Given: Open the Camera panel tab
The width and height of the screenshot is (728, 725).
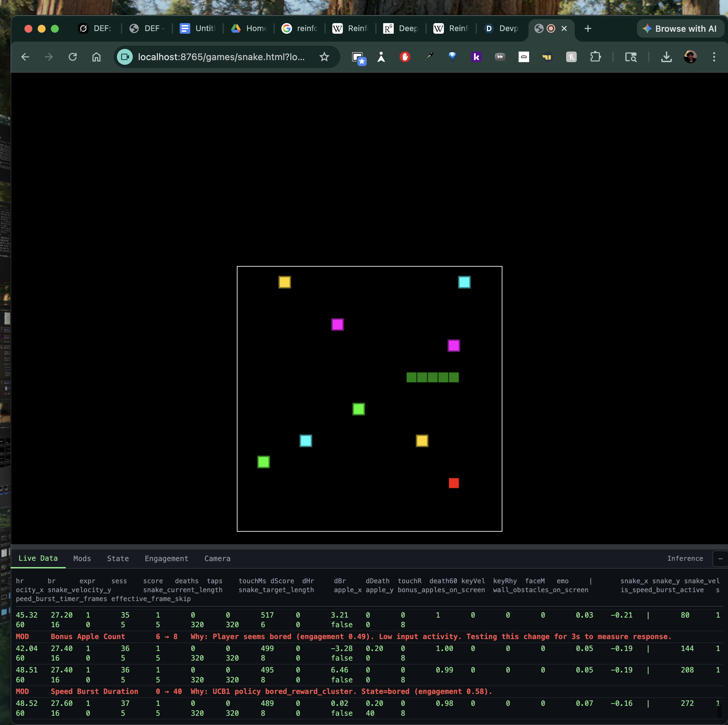Looking at the screenshot, I should [217, 558].
